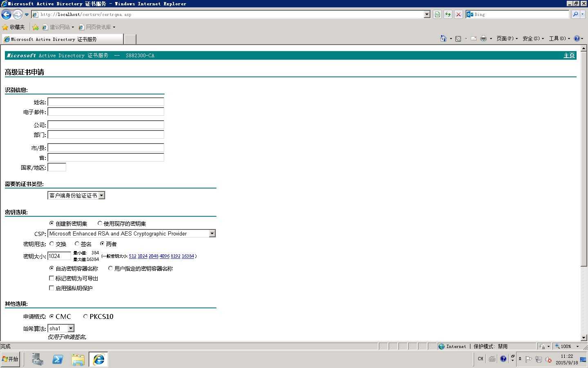Open the 安全(S) menu
588x368 pixels.
coord(533,38)
